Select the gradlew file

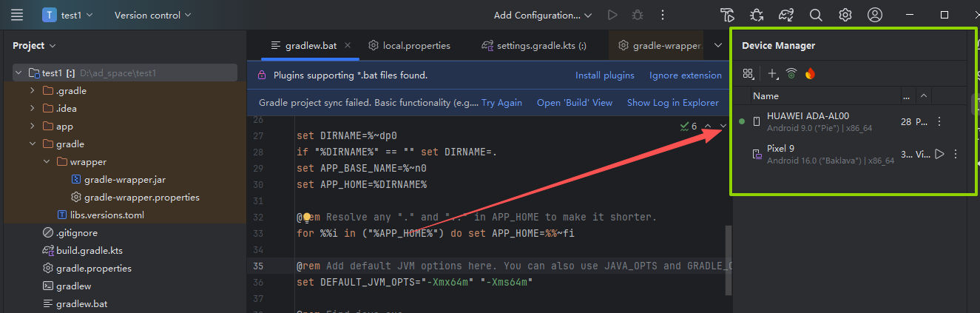66,286
